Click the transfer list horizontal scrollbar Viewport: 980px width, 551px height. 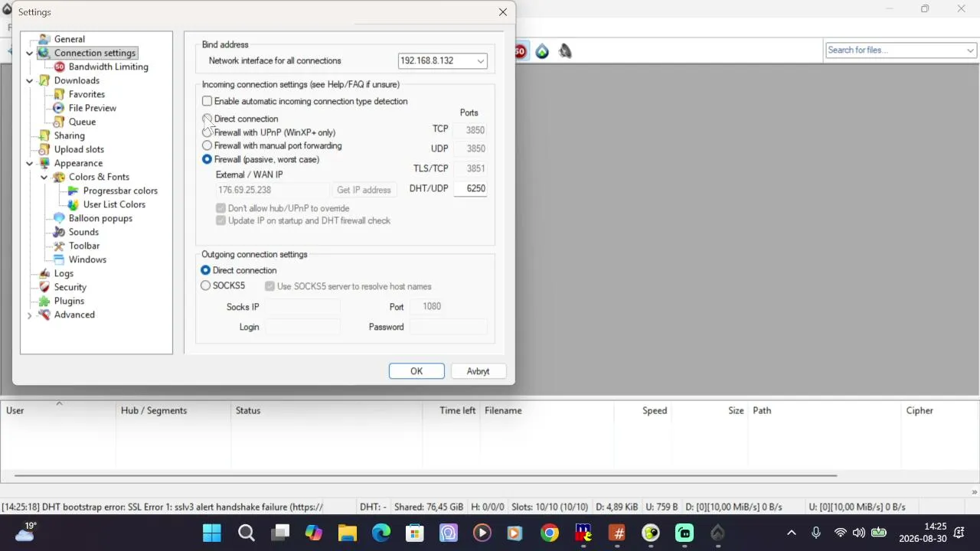tap(426, 476)
